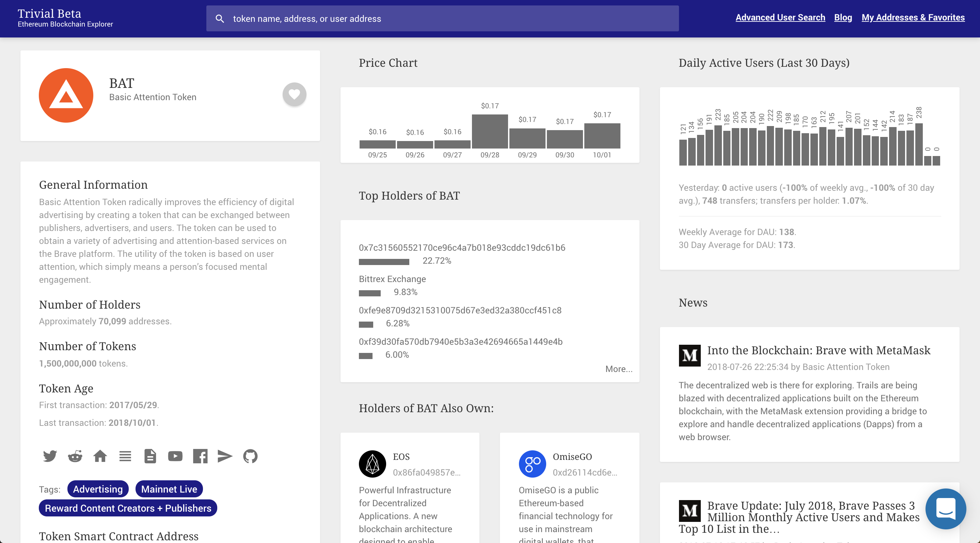The image size is (980, 543).
Task: Open the chat support bubble
Action: coord(945,508)
